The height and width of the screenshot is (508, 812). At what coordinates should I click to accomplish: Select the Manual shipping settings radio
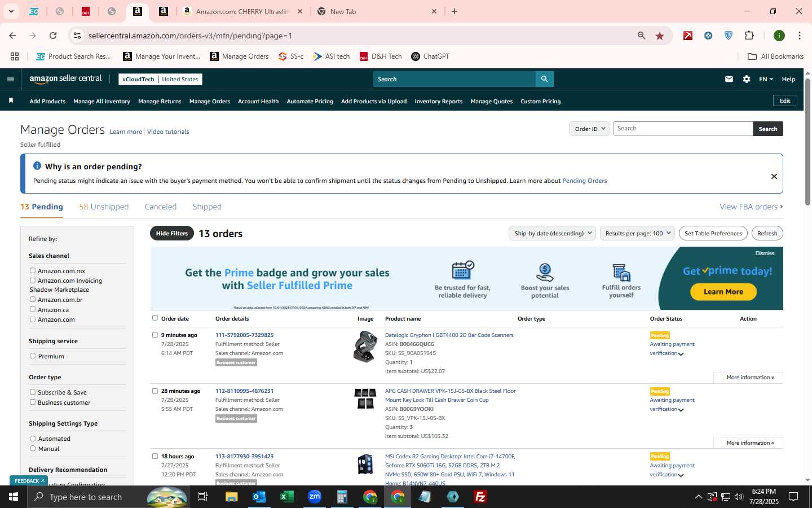[x=33, y=449]
